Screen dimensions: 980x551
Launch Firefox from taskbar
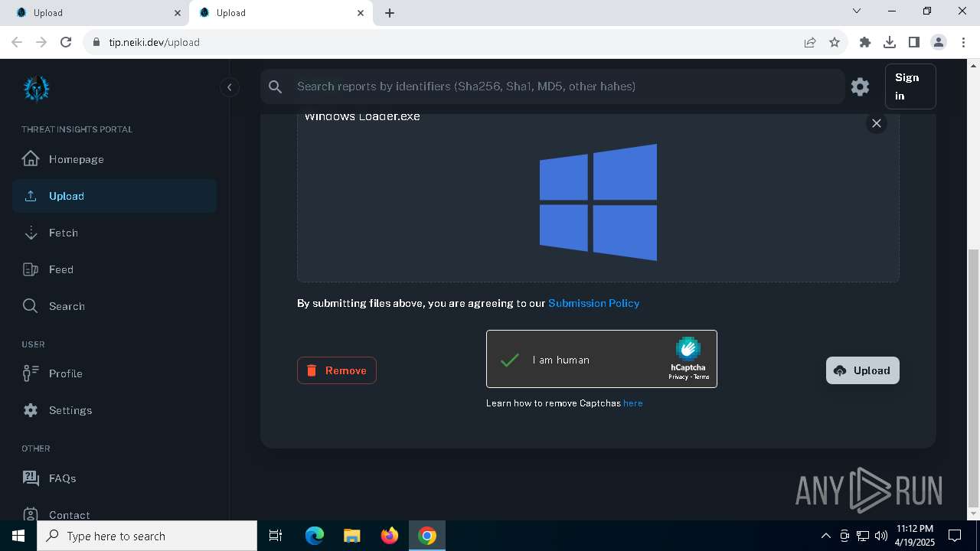390,536
